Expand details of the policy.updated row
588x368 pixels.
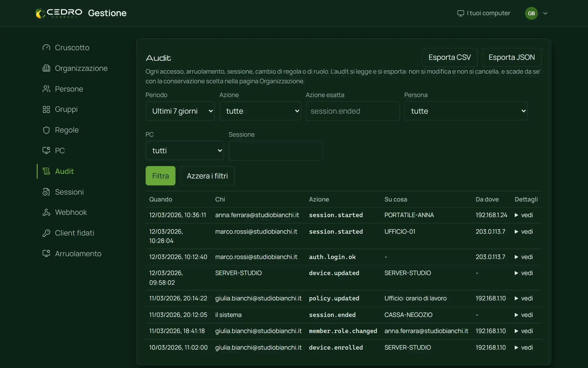pos(524,298)
